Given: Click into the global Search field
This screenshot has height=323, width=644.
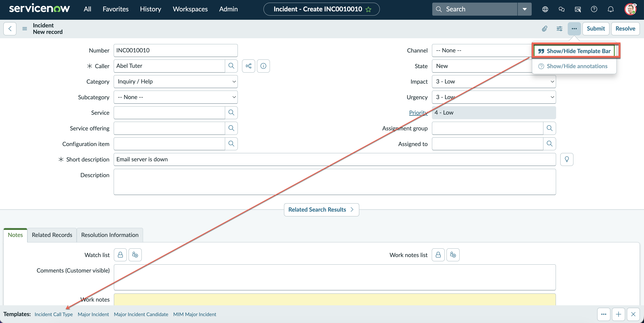Looking at the screenshot, I should click(475, 9).
